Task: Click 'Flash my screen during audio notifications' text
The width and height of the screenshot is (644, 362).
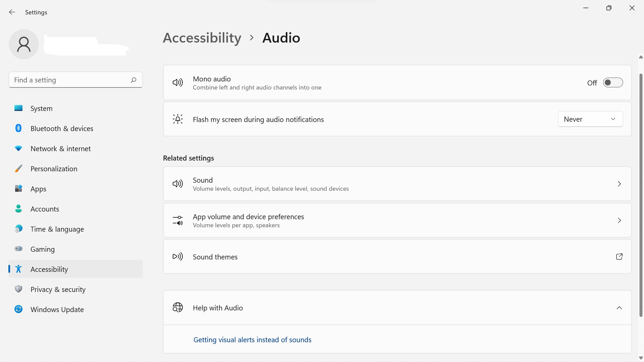Action: click(x=258, y=119)
